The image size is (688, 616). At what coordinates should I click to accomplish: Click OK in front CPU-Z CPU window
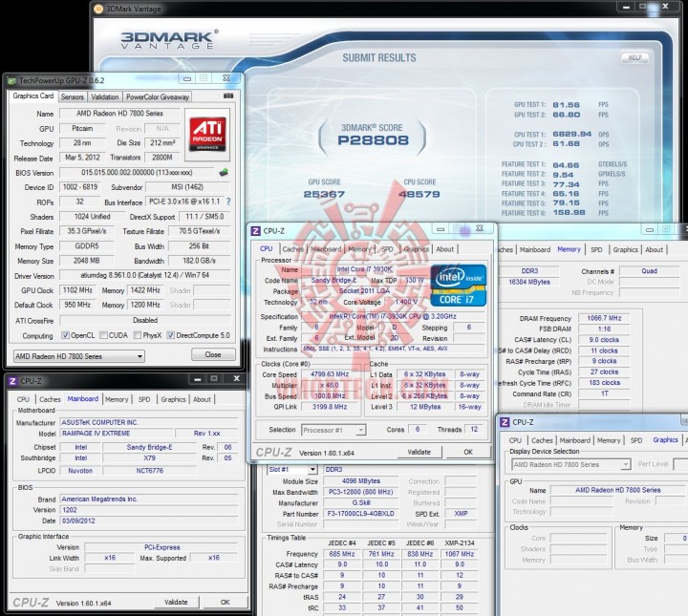468,452
